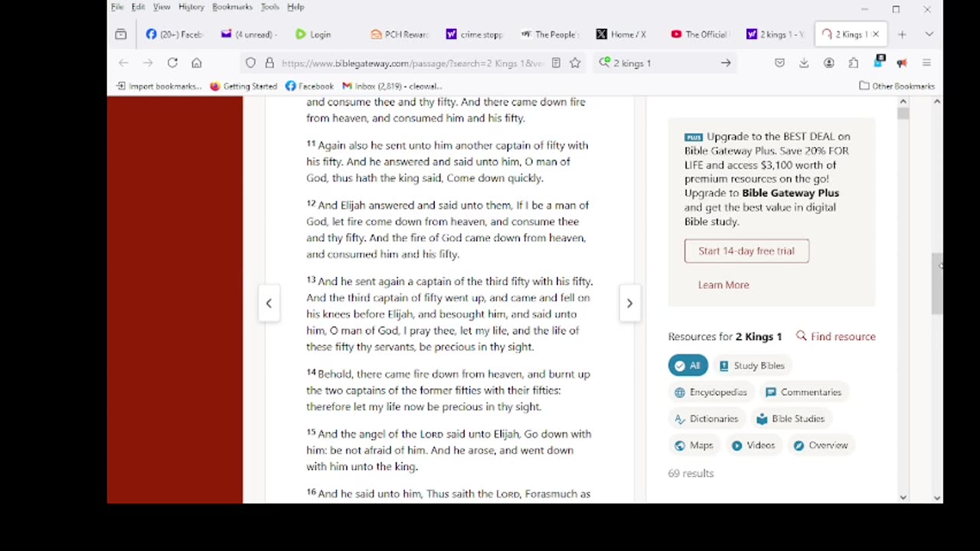980x551 pixels.
Task: Open the site security padlock info
Action: pyautogui.click(x=269, y=63)
